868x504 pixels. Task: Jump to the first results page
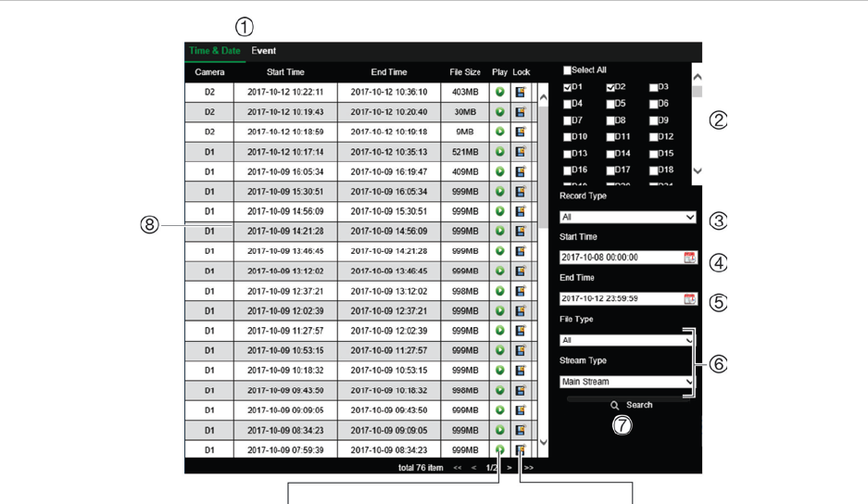coord(458,468)
